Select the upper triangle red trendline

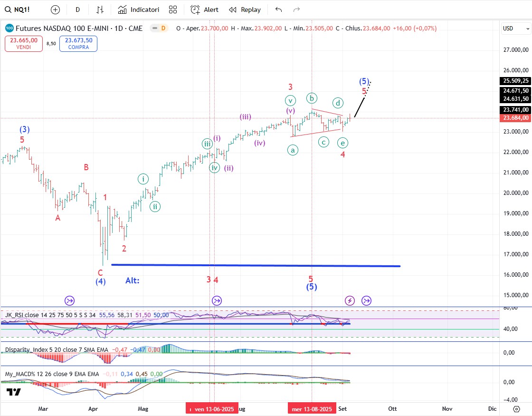327,112
